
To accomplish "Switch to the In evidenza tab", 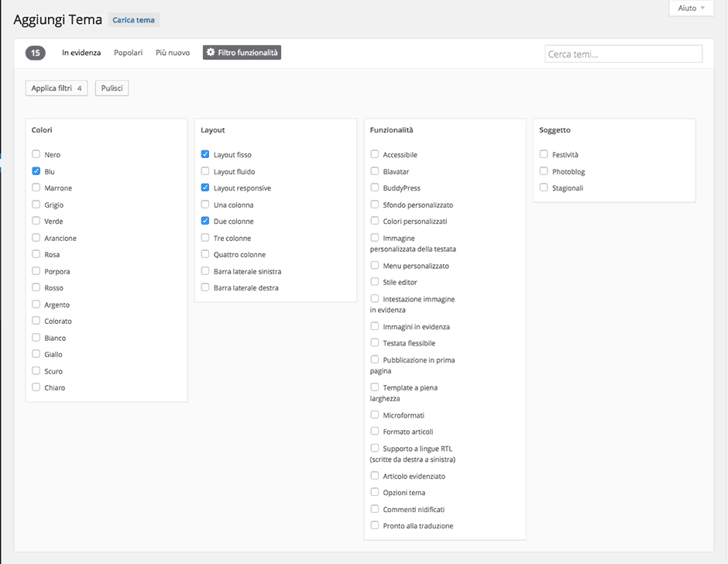I will pyautogui.click(x=81, y=53).
